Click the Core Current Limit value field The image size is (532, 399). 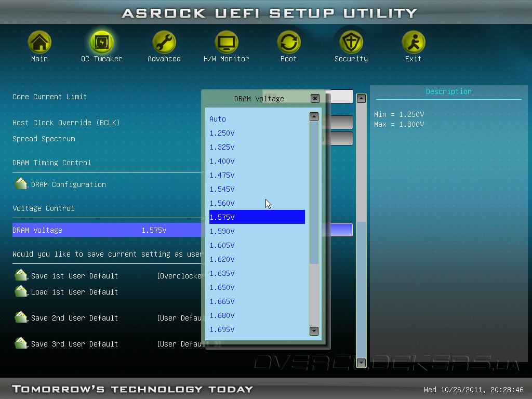click(342, 96)
